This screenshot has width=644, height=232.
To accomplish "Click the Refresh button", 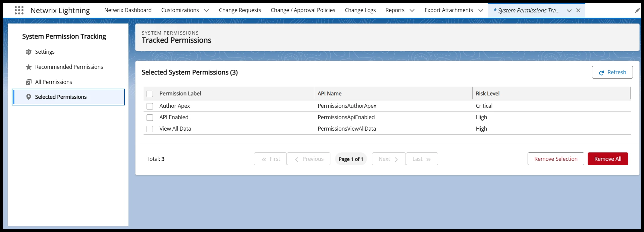I will click(x=612, y=72).
